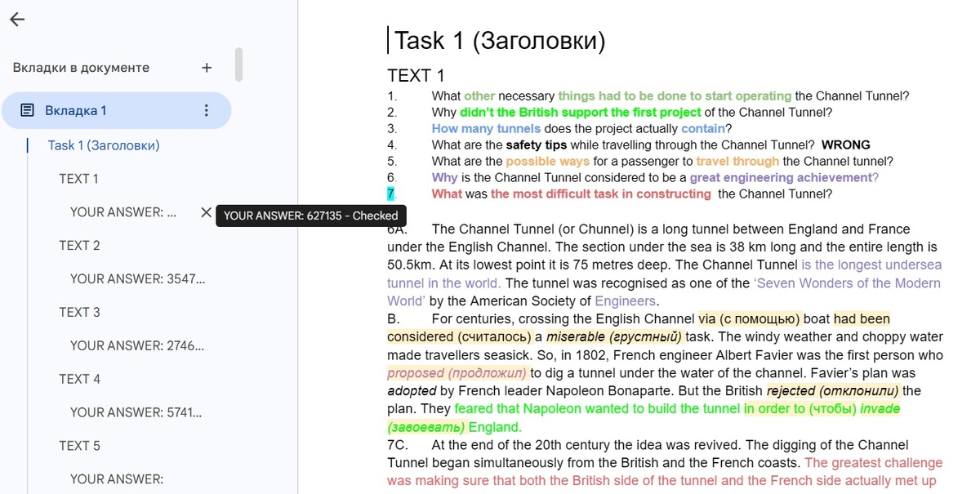Click the bold word WRONG in question 4
This screenshot has height=494, width=980.
click(845, 145)
